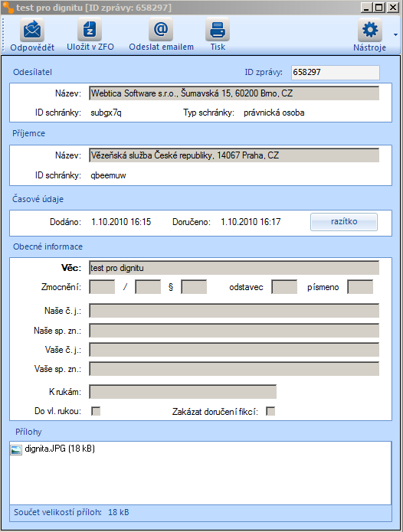The image size is (403, 532).
Task: Select the dignita.JPG (18 kB) attachment
Action: [x=60, y=449]
